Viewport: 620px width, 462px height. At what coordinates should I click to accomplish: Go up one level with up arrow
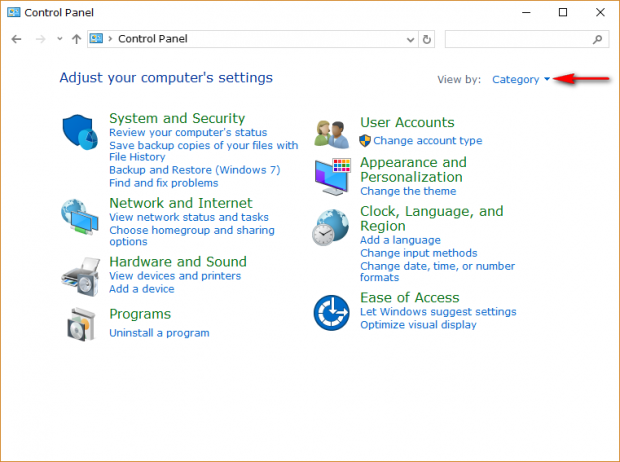[76, 39]
